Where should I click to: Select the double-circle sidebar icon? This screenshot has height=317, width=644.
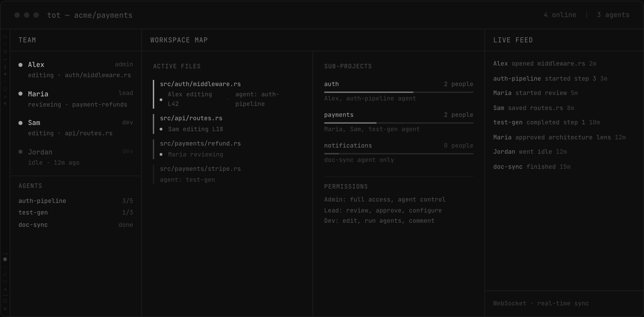pos(5,89)
